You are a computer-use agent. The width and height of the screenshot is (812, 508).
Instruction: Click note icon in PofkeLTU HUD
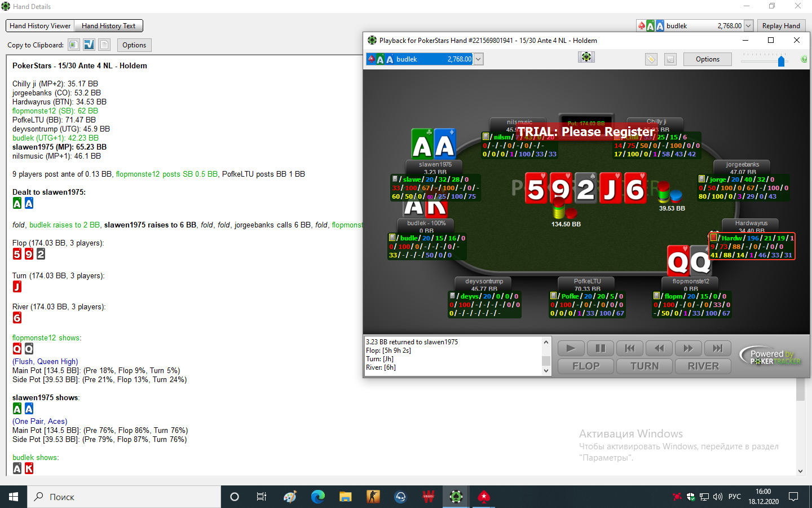click(553, 296)
